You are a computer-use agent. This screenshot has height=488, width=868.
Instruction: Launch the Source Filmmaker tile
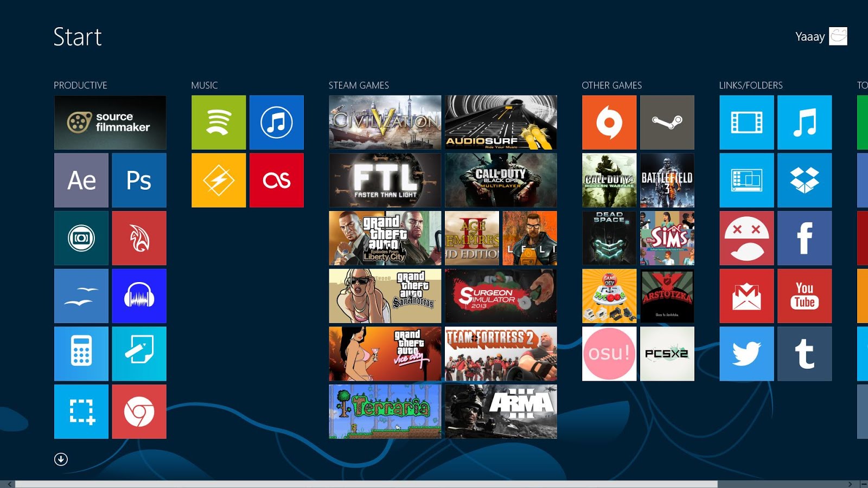point(110,122)
